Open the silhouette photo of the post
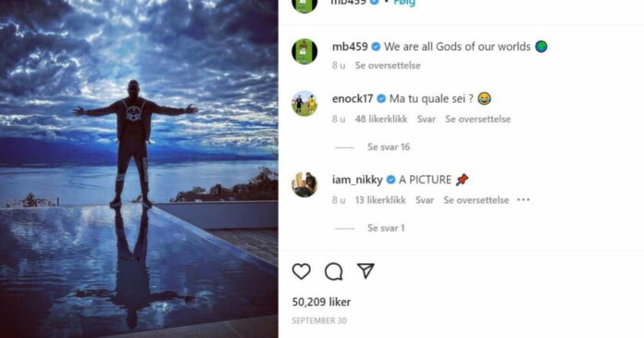This screenshot has height=338, width=644. tap(139, 169)
